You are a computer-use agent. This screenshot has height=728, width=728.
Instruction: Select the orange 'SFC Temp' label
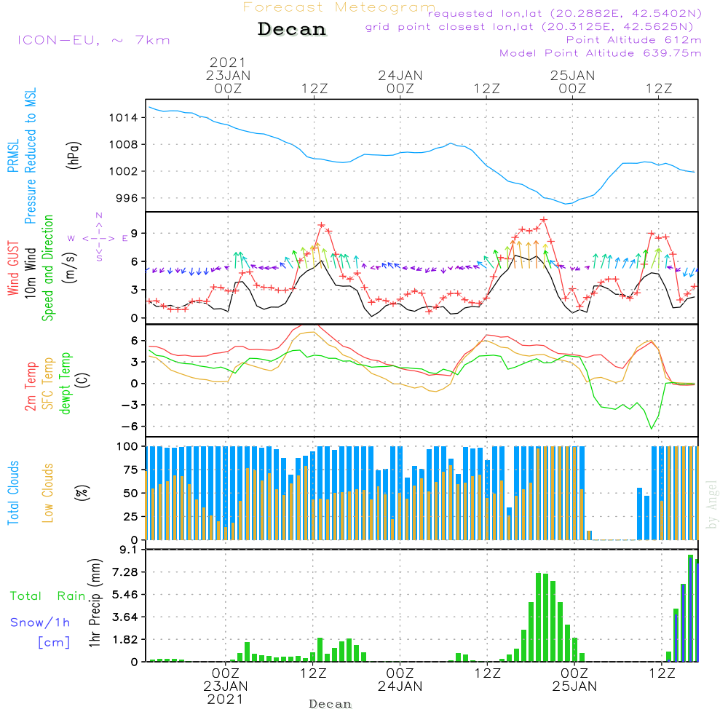(x=48, y=384)
